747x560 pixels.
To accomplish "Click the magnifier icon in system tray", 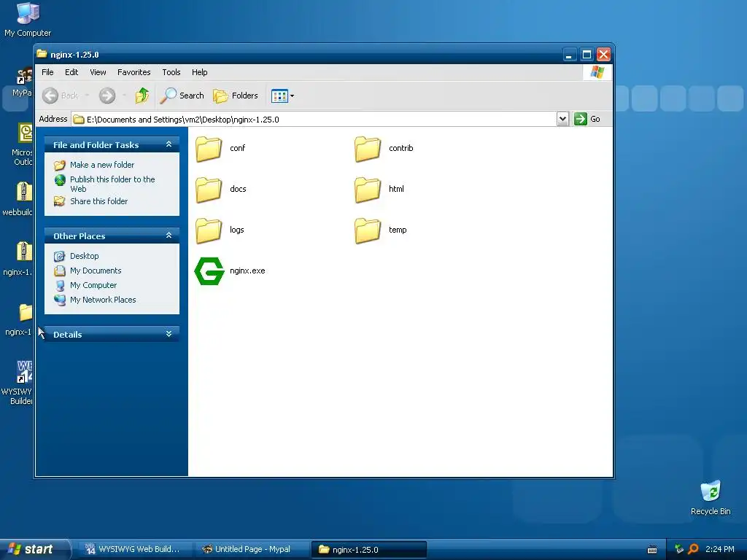I will tap(693, 549).
